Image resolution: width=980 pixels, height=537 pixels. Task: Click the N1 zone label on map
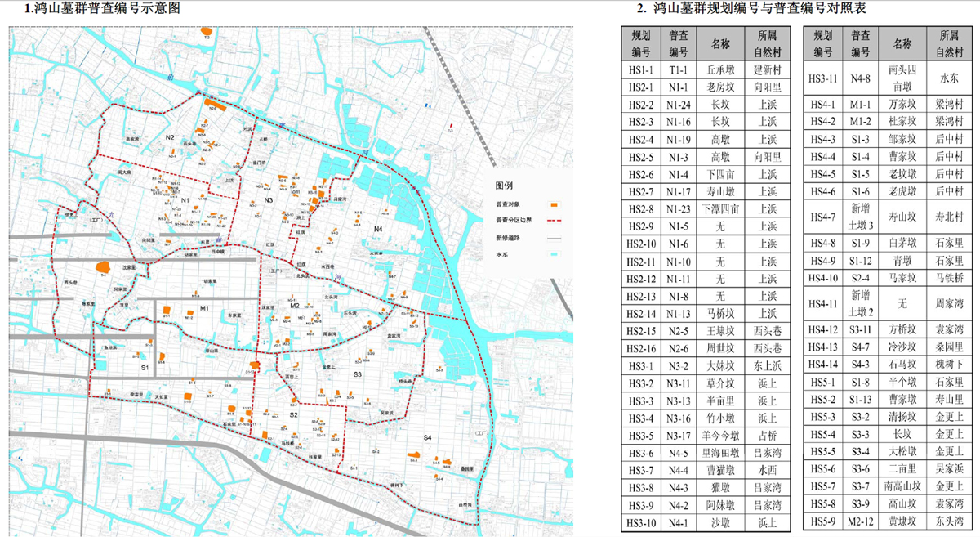tap(185, 200)
